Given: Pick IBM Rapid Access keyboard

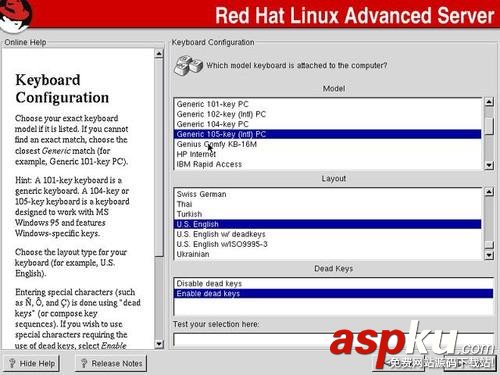Looking at the screenshot, I should coord(327,164).
